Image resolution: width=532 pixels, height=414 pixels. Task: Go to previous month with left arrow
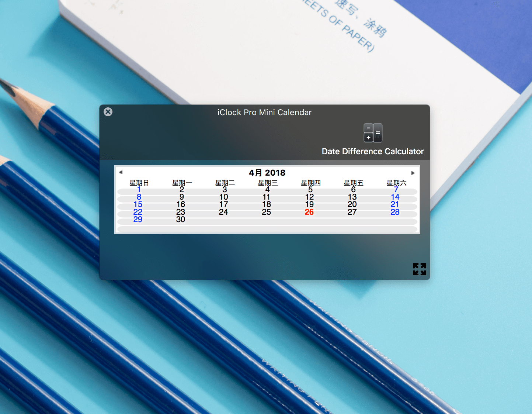click(x=121, y=172)
